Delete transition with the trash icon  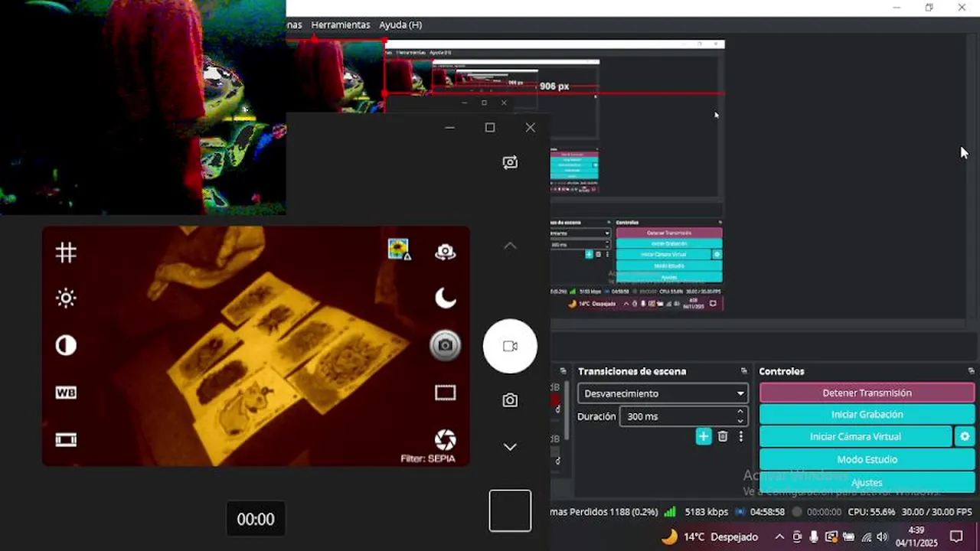pos(723,436)
